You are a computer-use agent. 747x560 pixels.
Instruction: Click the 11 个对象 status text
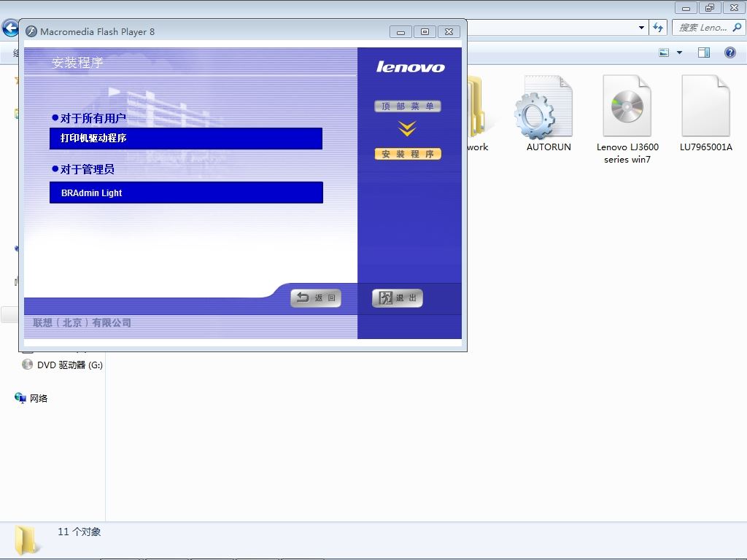click(x=79, y=532)
